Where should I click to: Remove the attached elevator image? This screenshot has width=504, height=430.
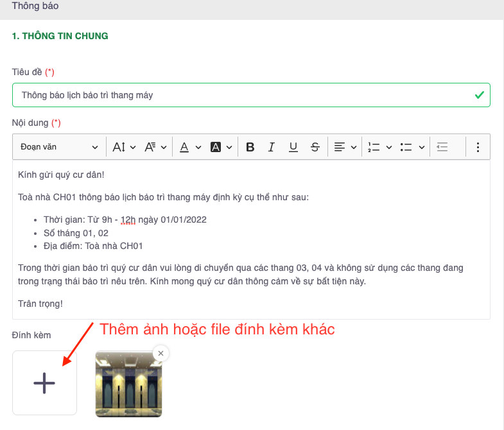click(x=161, y=352)
